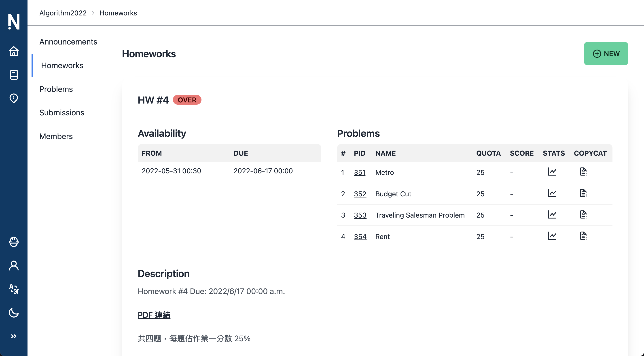The image size is (644, 356).
Task: Expand the sidebar with double chevron
Action: pyautogui.click(x=13, y=336)
